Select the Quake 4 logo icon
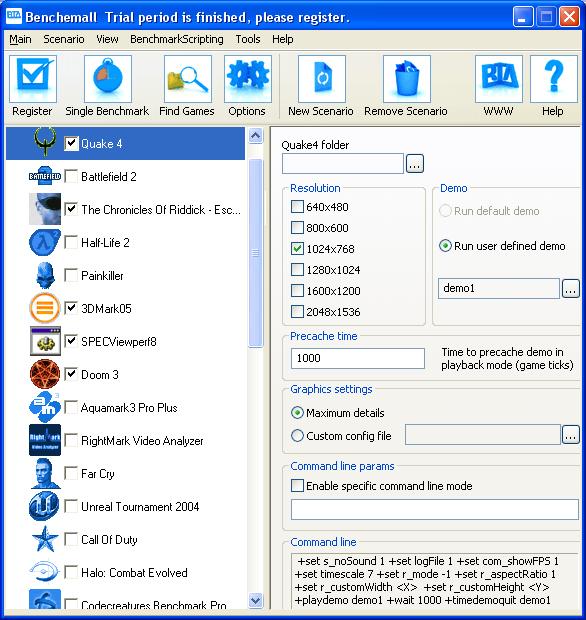Screen dimensions: 586x620 [45, 143]
